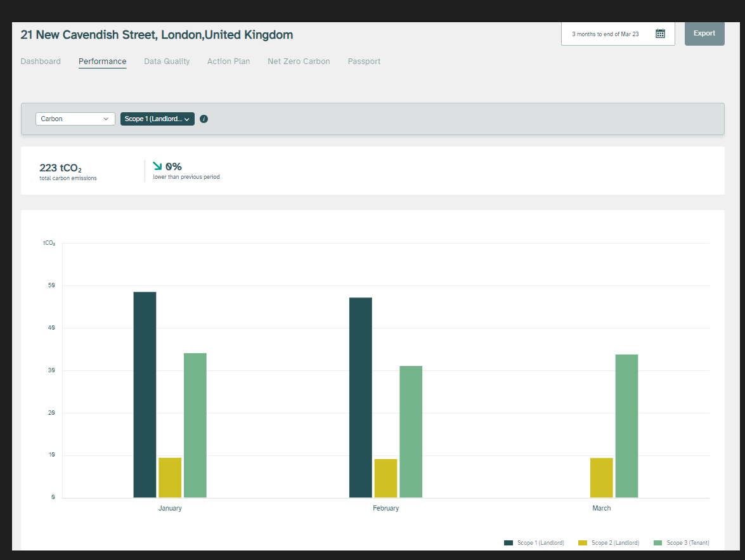The image size is (745, 560).
Task: Click the dark teal Scope 1 legend square
Action: tap(508, 543)
